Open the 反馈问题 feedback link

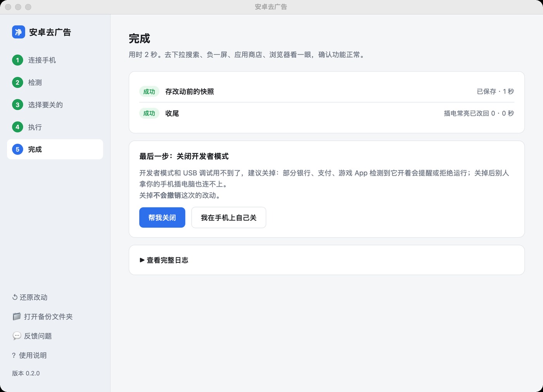(32, 336)
